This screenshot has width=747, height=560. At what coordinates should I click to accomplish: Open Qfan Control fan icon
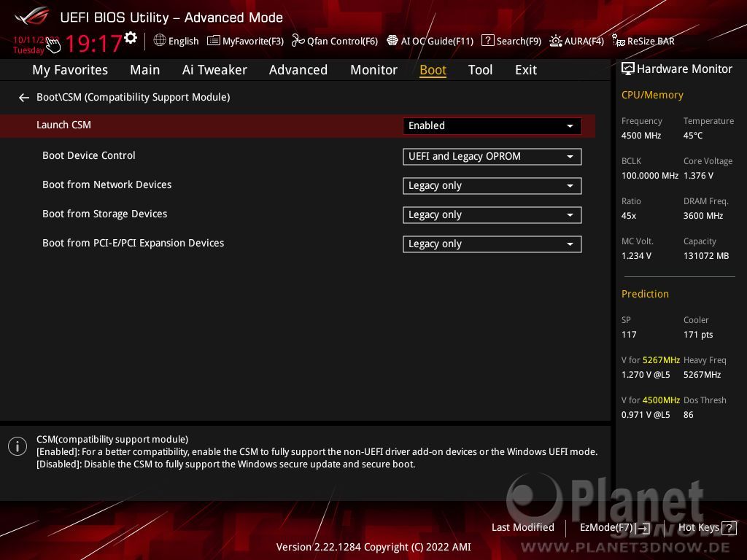(298, 41)
